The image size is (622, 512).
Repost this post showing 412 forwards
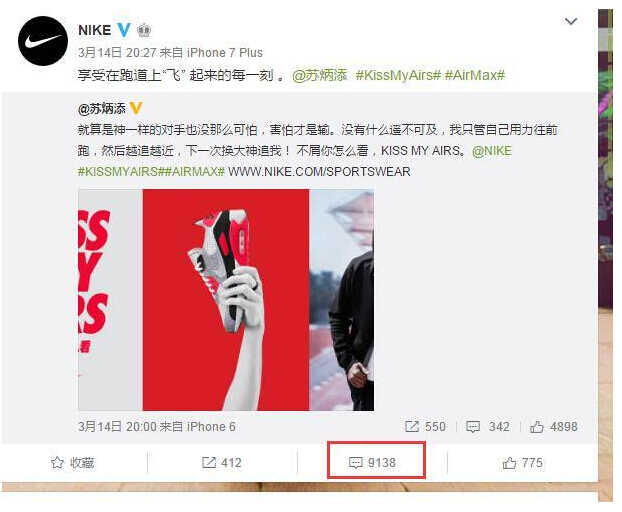(x=221, y=462)
